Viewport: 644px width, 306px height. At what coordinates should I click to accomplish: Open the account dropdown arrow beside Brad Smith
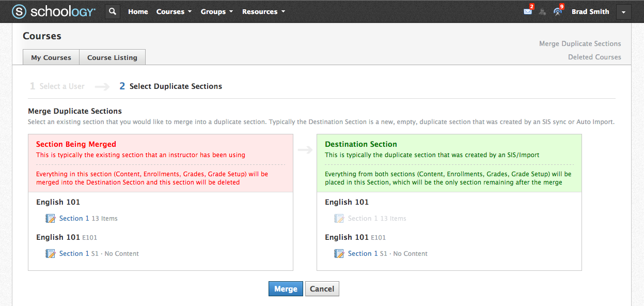[623, 12]
